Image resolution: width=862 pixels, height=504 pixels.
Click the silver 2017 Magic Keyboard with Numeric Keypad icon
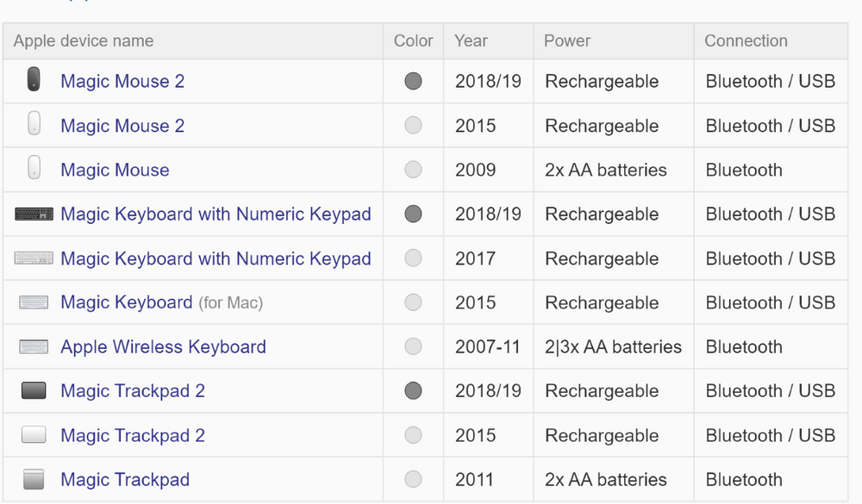(x=34, y=258)
